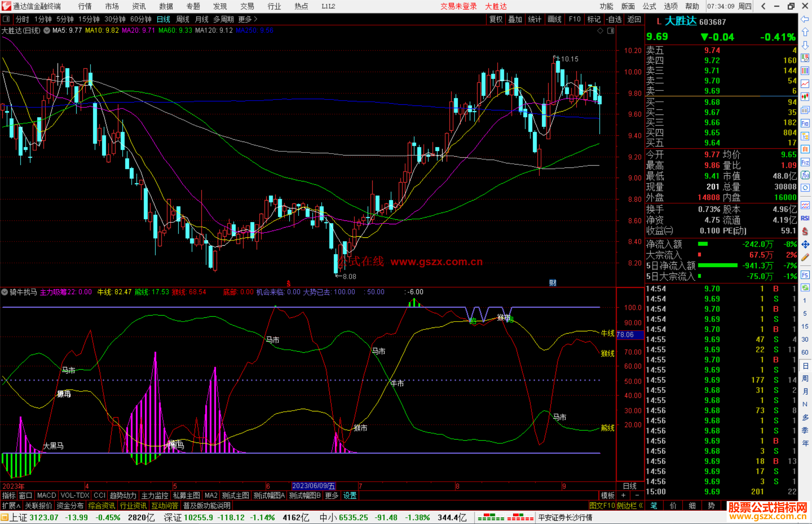Click the four-way move arrows icon
This screenshot has height=524, width=812.
coord(805,245)
